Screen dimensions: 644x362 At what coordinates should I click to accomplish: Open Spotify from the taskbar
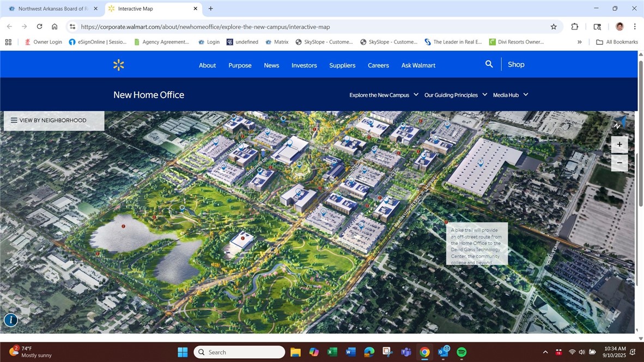click(x=462, y=352)
